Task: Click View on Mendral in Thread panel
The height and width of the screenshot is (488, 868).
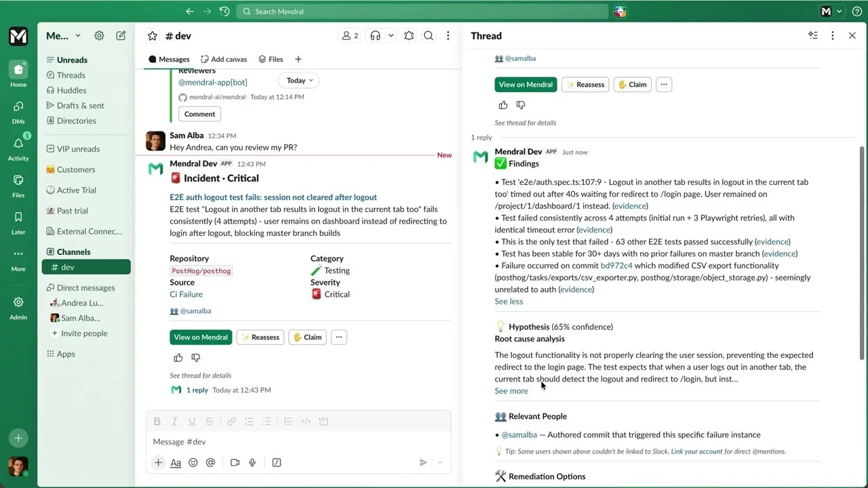Action: point(526,85)
